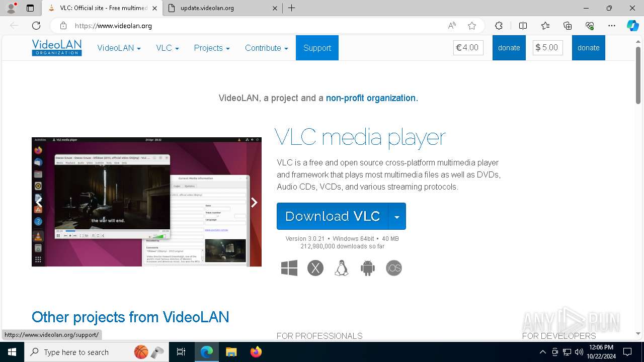644x362 pixels.
Task: Open the Copilot sidebar icon
Action: point(632,26)
